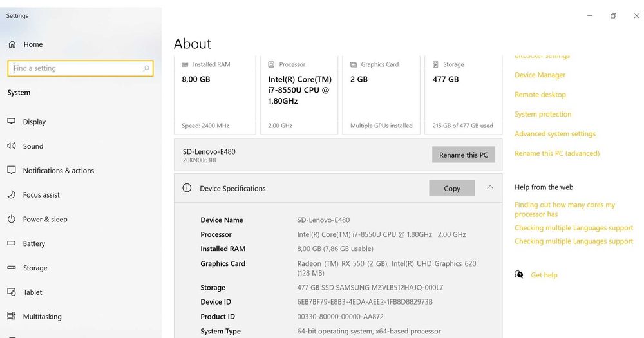Restore down the Settings window
The height and width of the screenshot is (338, 644).
(613, 15)
